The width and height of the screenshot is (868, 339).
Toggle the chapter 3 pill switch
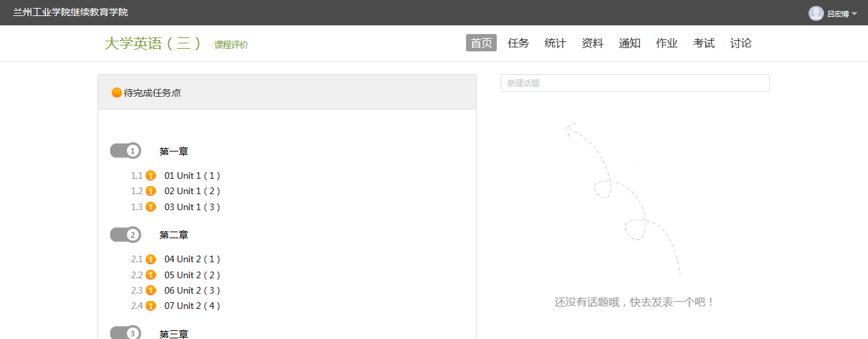(x=126, y=333)
